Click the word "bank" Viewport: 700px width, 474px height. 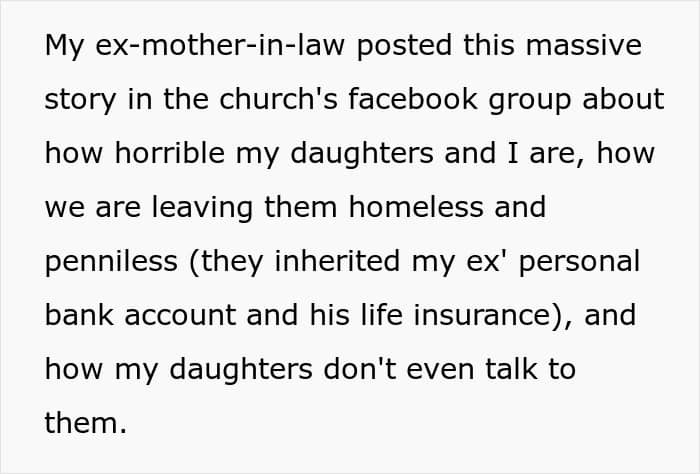point(79,315)
